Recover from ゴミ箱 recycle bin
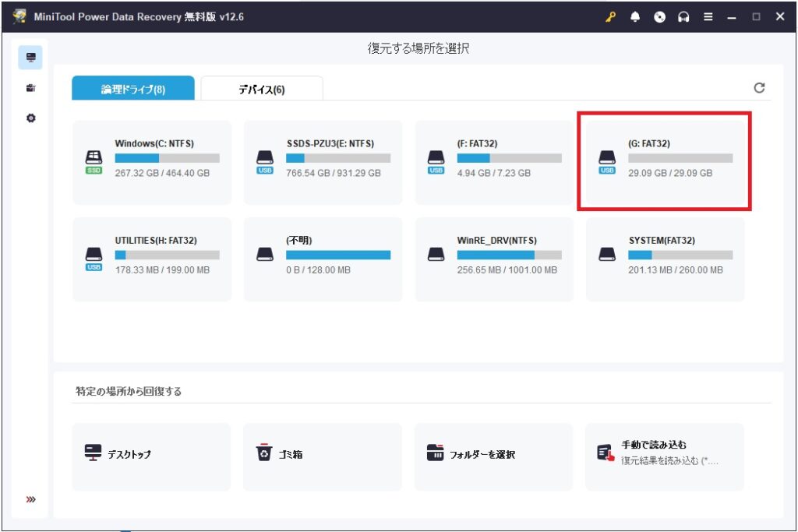798x532 pixels. click(322, 456)
